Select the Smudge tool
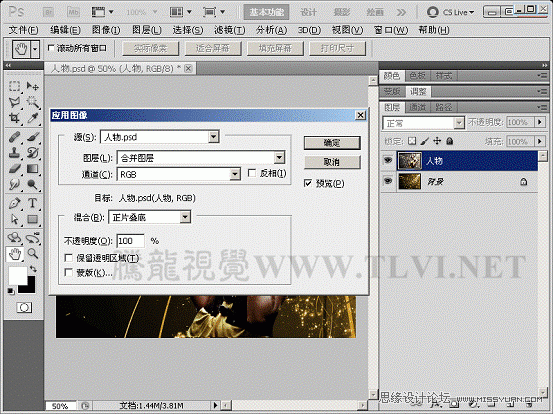The image size is (553, 414). (14, 184)
